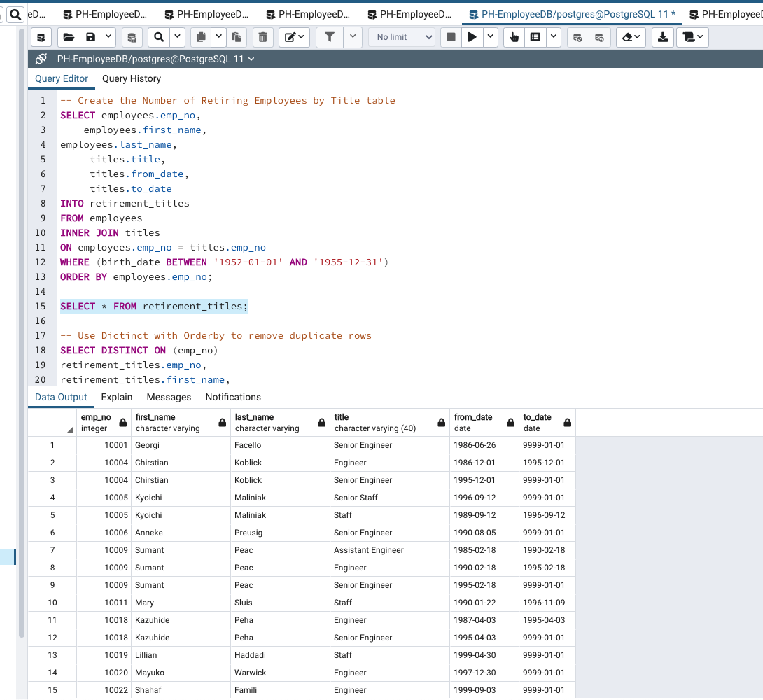Switch to the Query Editor tab
The width and height of the screenshot is (763, 700).
[62, 79]
